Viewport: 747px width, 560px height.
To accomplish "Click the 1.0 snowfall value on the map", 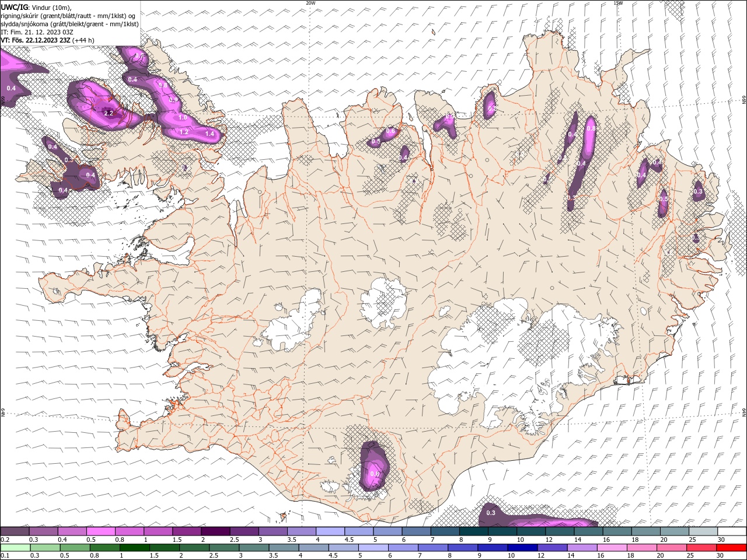I will click(x=182, y=117).
